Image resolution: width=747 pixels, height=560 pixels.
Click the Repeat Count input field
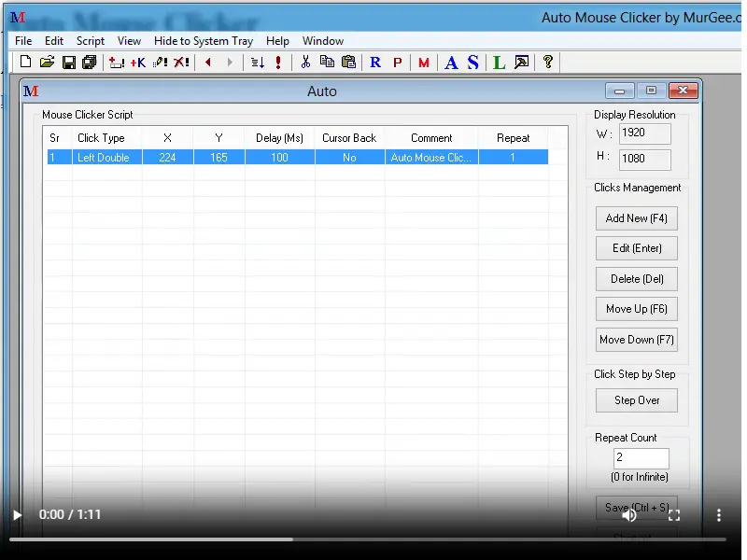[x=641, y=458]
